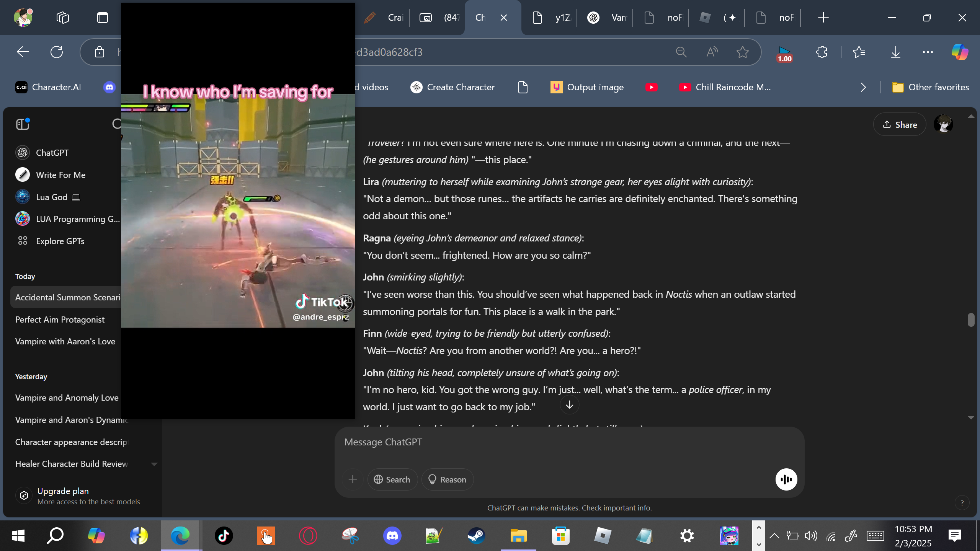Open TikTok from the taskbar
Image resolution: width=980 pixels, height=551 pixels.
(224, 536)
